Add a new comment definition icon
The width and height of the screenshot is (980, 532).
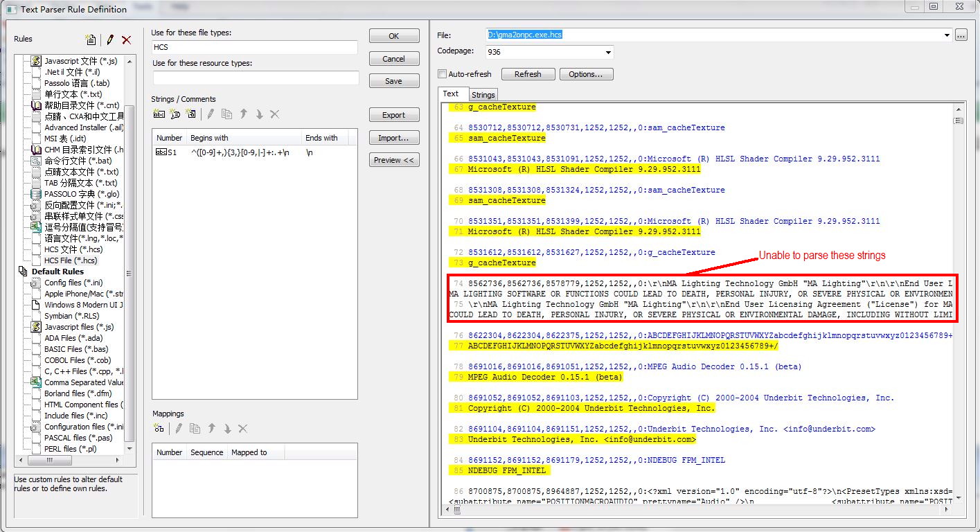(x=175, y=114)
